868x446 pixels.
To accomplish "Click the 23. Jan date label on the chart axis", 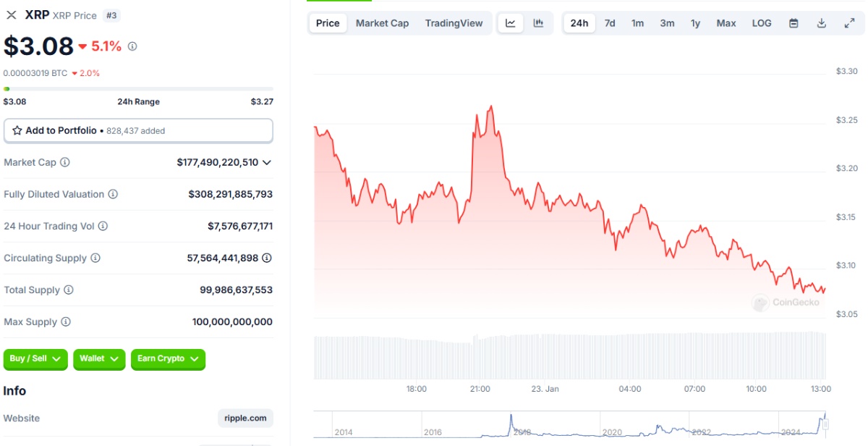I will tap(545, 389).
